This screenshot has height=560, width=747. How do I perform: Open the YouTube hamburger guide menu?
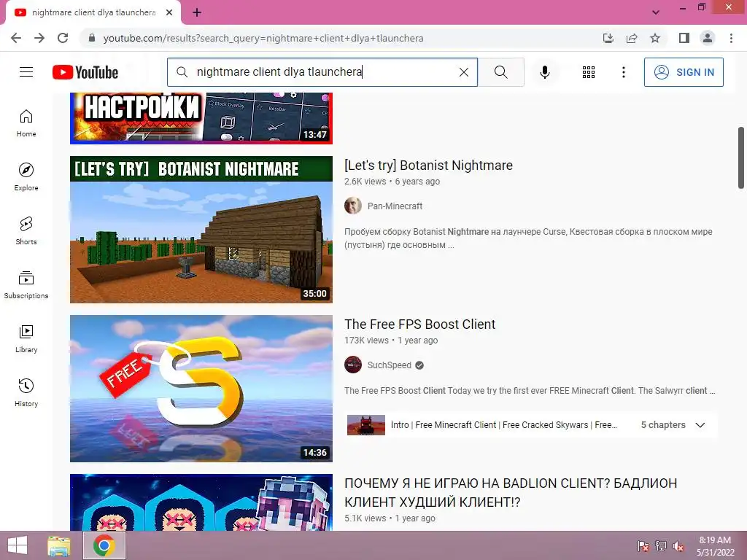point(26,72)
